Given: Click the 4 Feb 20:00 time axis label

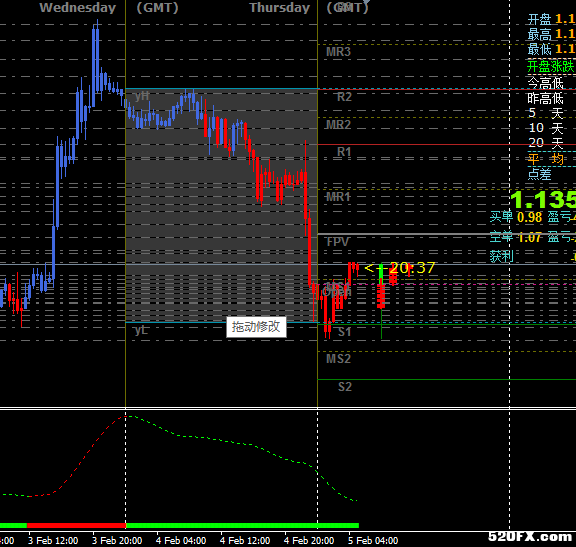Looking at the screenshot, I should click(x=309, y=540).
